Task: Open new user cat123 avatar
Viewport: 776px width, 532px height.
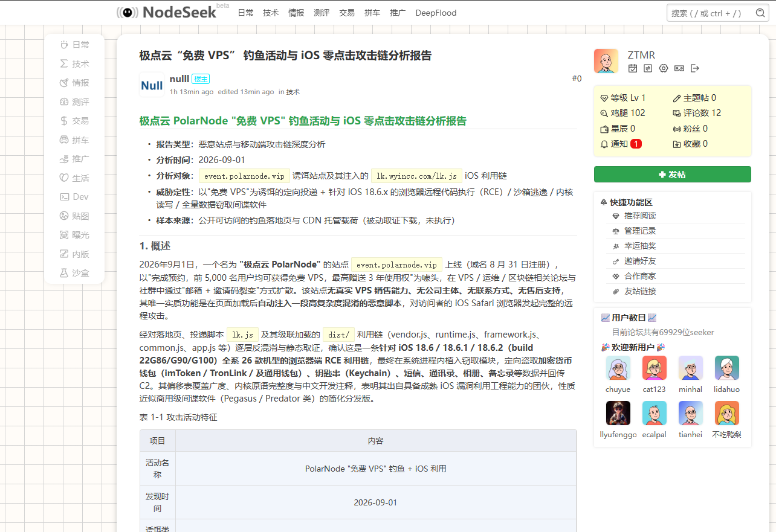Action: click(x=654, y=368)
